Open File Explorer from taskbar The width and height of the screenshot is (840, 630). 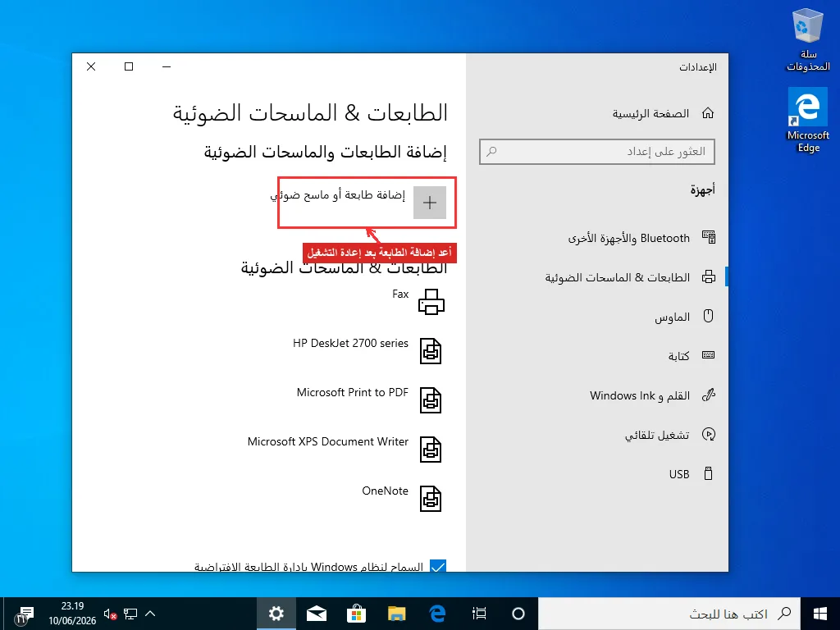click(397, 614)
